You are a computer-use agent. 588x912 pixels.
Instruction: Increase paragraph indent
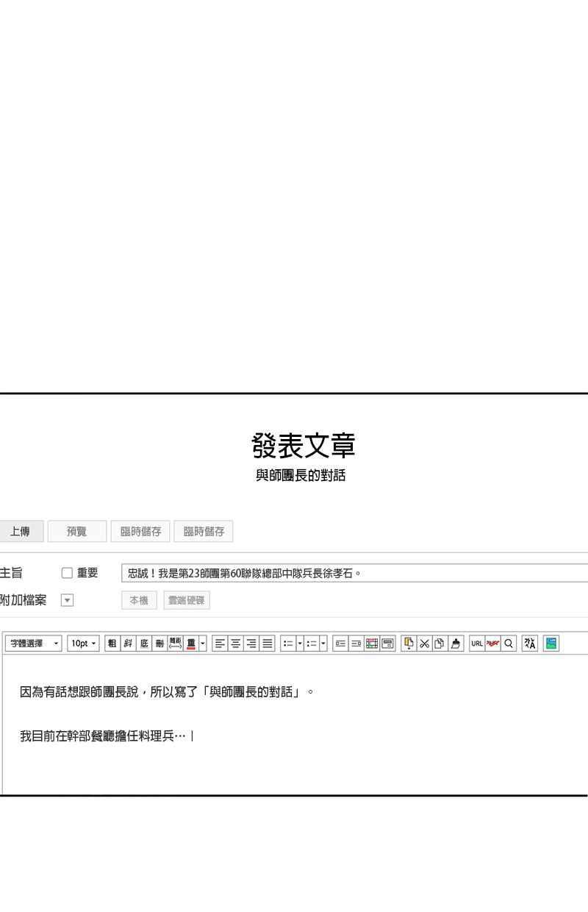[356, 644]
